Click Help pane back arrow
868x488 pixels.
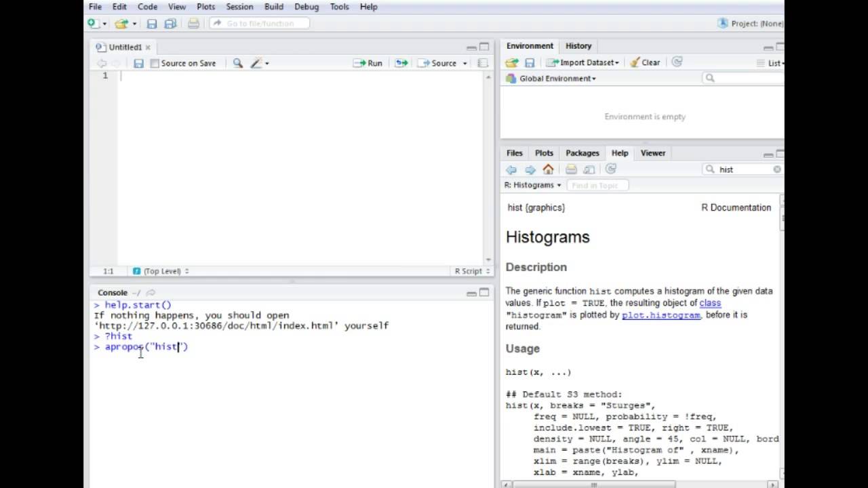[511, 169]
